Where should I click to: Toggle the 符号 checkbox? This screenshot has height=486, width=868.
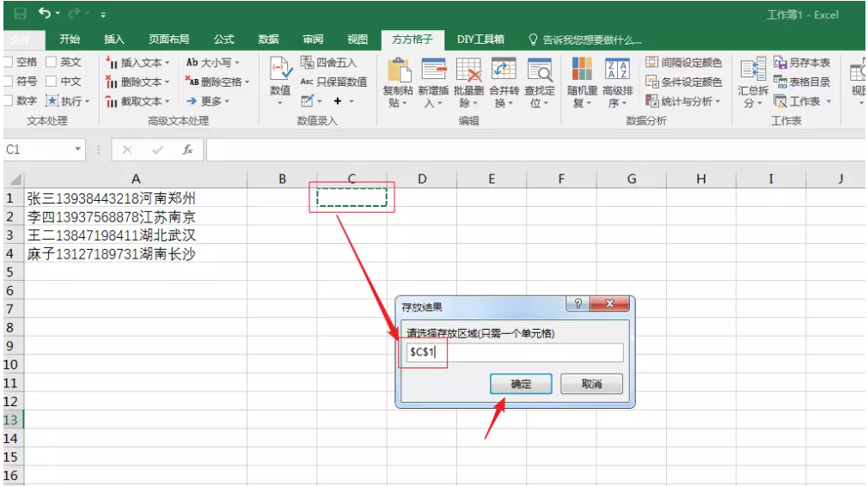[7, 82]
